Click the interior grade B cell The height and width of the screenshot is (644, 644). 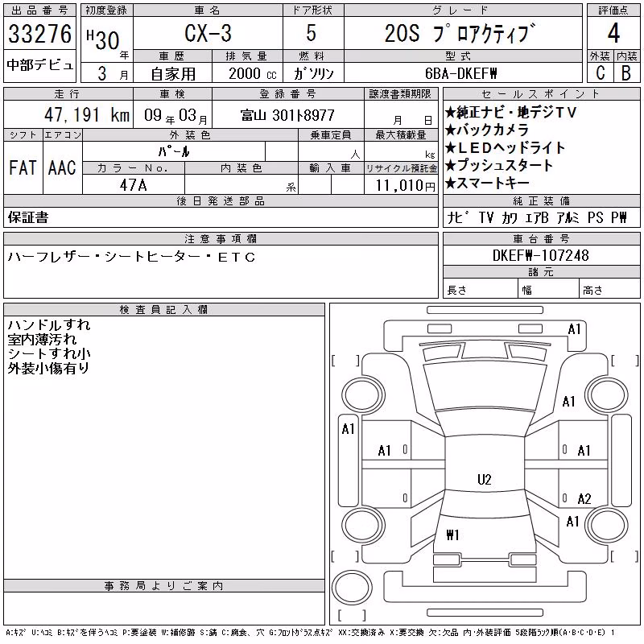pos(626,72)
